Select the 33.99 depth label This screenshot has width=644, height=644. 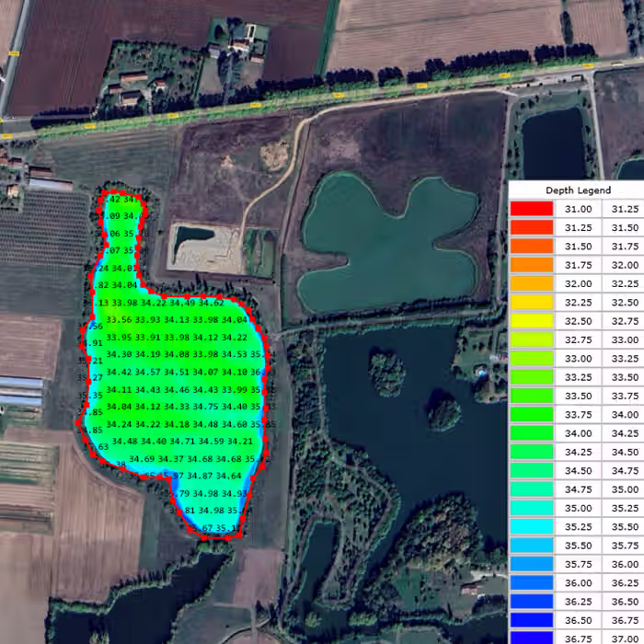235,389
